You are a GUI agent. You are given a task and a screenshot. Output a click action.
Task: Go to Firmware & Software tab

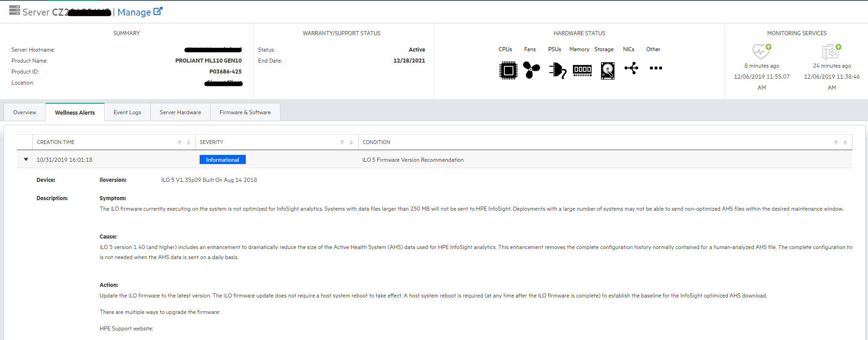click(x=245, y=112)
